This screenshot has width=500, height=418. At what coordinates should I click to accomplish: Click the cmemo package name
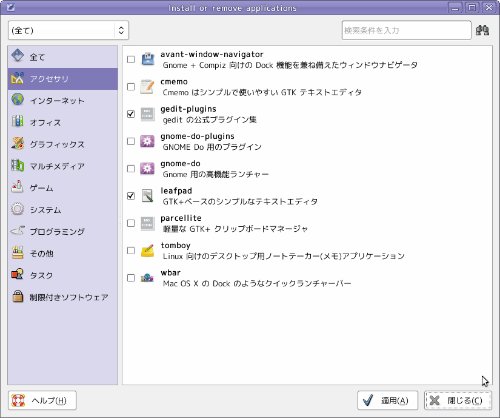point(174,81)
